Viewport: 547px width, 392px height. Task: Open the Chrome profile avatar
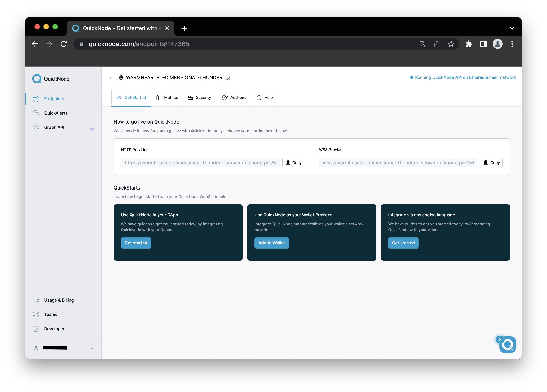[497, 44]
